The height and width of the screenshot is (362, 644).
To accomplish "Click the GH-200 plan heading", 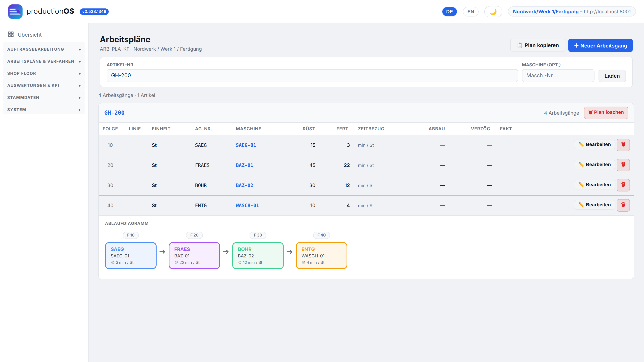I will (x=114, y=113).
